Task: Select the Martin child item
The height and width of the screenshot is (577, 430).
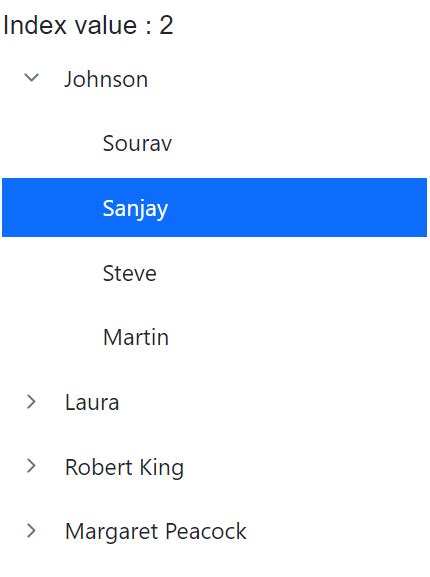Action: click(136, 337)
